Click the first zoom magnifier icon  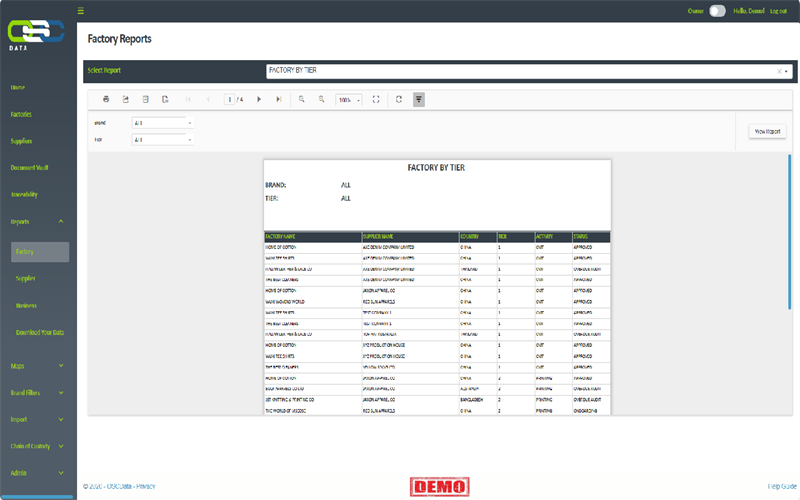point(302,99)
